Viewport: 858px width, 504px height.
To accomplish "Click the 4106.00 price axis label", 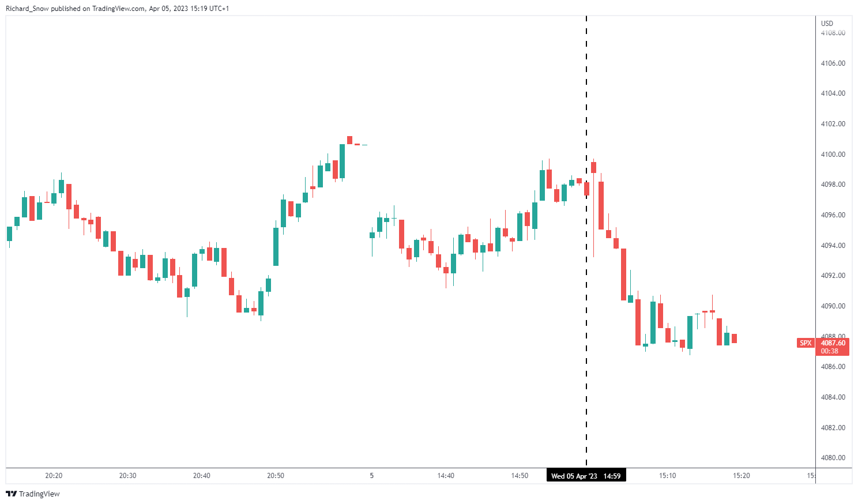I will click(833, 63).
